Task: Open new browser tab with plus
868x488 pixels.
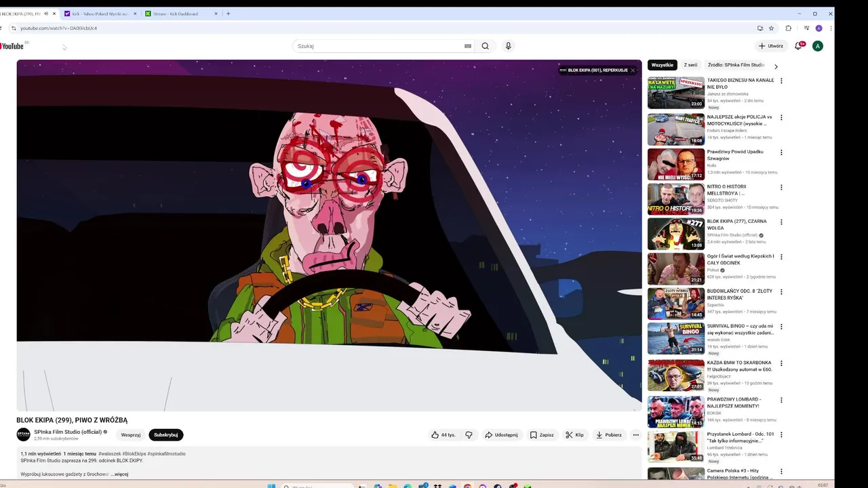Action: [228, 14]
